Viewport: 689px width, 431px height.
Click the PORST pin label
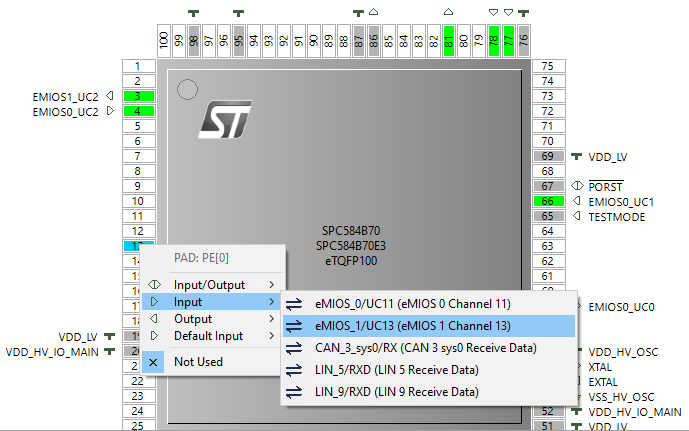click(x=606, y=187)
